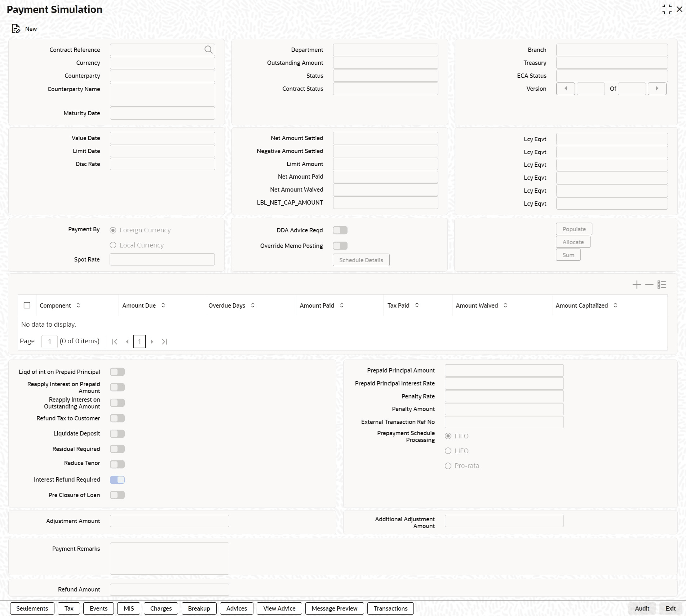This screenshot has width=686, height=616.
Task: Toggle Reapply Interest on Outstanding Amount
Action: coord(117,403)
